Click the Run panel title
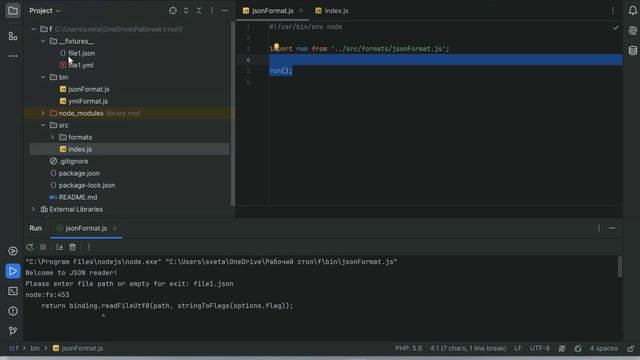The width and height of the screenshot is (640, 360). tap(36, 228)
